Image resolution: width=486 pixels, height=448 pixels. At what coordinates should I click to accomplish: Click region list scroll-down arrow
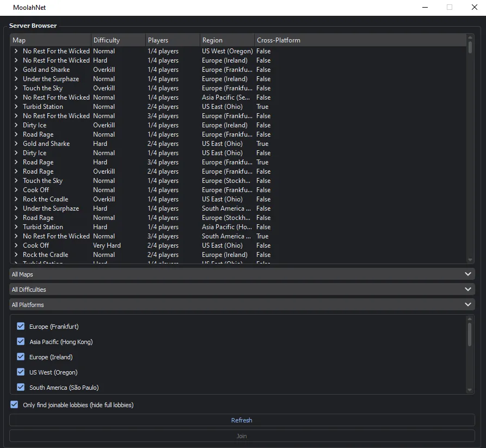point(470,390)
